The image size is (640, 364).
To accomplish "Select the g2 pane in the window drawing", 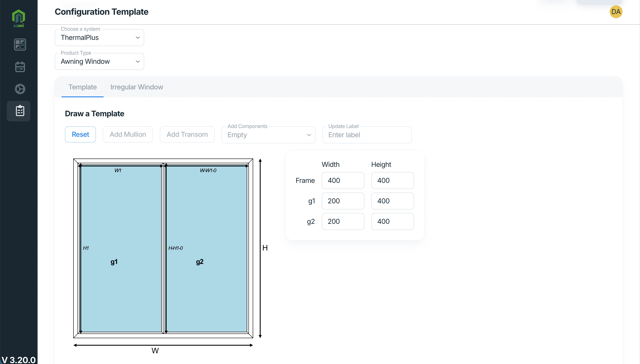I will 200,262.
